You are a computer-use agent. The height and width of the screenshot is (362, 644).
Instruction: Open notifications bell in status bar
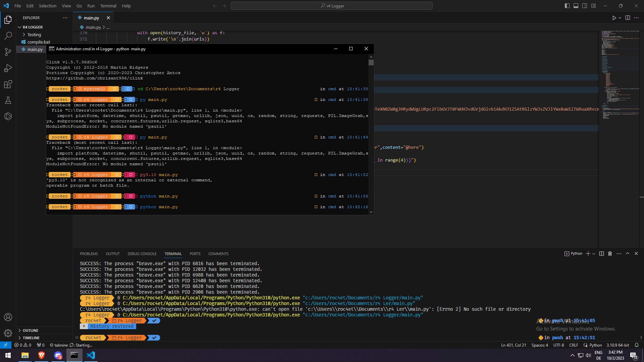pos(637,345)
